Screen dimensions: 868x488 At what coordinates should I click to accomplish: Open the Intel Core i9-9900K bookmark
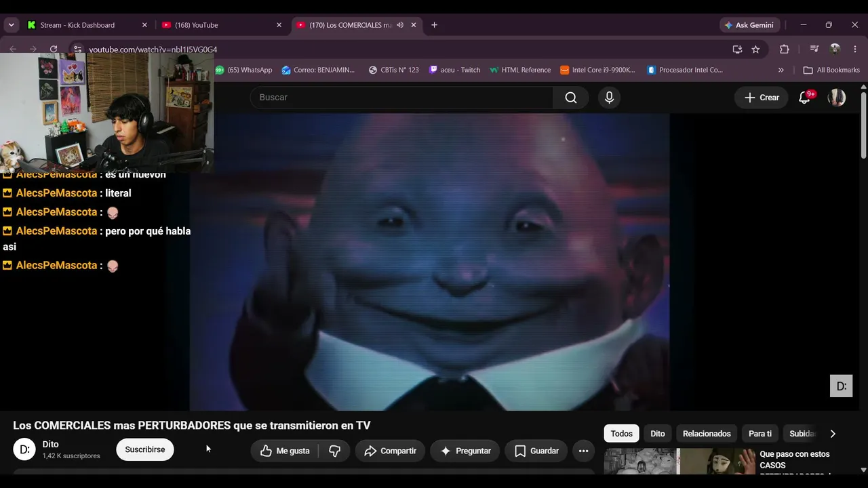point(597,70)
